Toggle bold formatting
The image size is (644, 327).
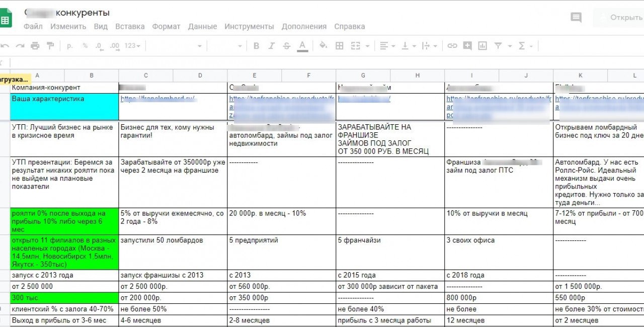click(x=256, y=46)
